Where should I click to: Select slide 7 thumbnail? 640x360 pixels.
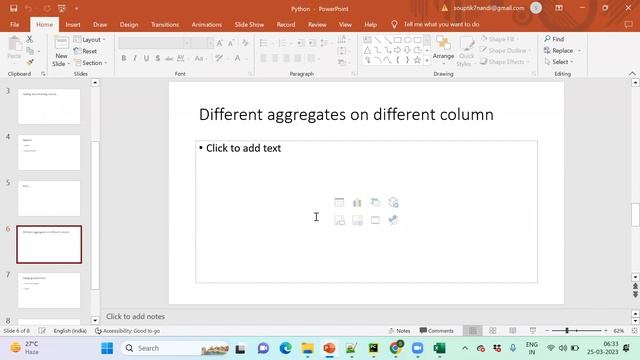coord(49,290)
